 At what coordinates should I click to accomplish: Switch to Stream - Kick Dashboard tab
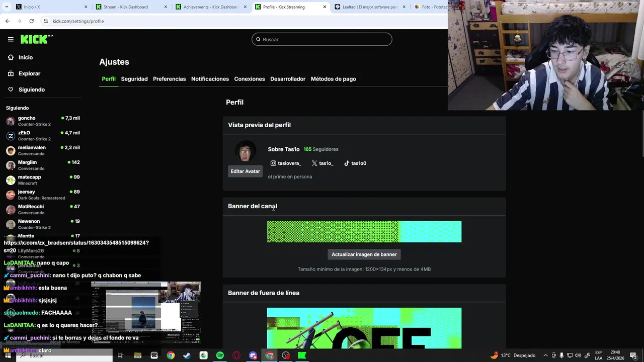[x=131, y=7]
